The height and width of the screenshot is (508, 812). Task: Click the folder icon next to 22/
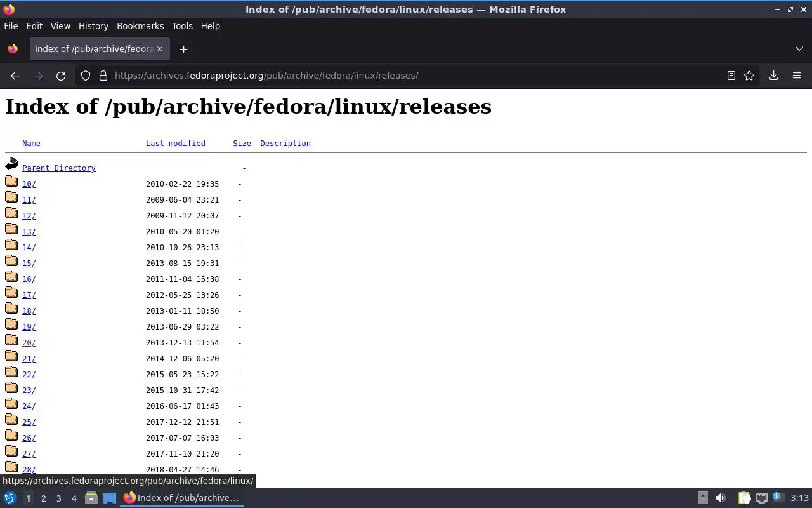[11, 372]
